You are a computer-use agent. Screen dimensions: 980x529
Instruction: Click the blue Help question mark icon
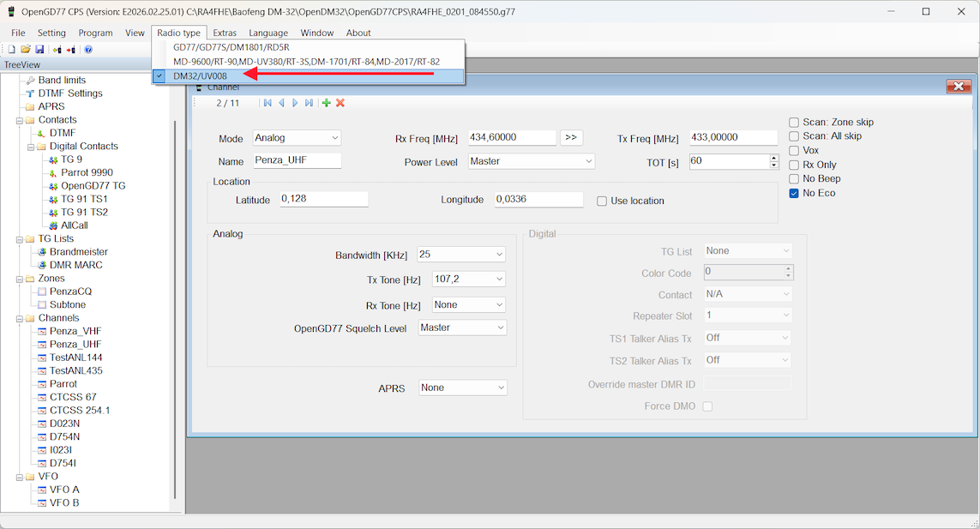tap(88, 50)
